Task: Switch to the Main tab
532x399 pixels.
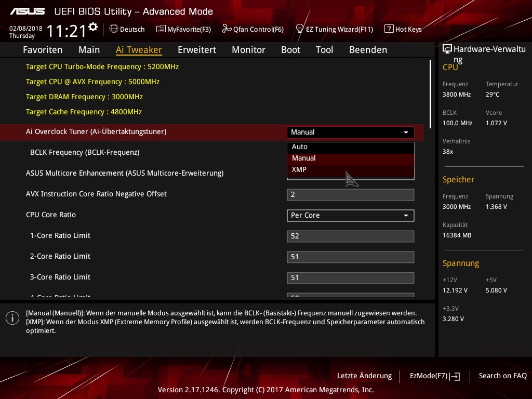Action: [89, 50]
